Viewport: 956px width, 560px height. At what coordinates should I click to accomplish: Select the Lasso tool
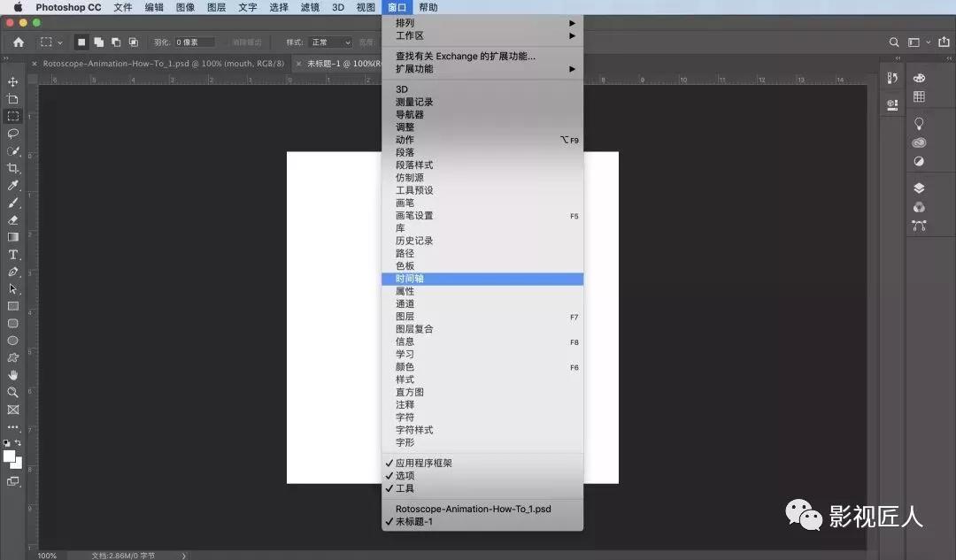tap(12, 133)
